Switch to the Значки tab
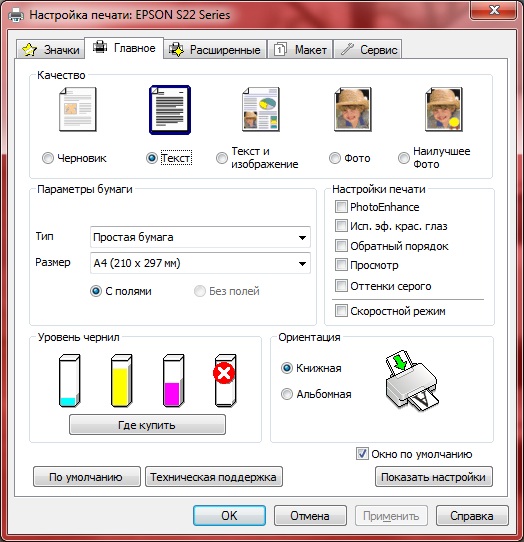This screenshot has width=524, height=542. click(50, 49)
